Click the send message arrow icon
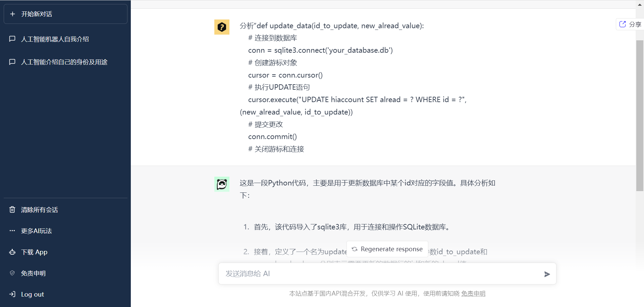Screen dimensions: 644x307 coord(547,274)
